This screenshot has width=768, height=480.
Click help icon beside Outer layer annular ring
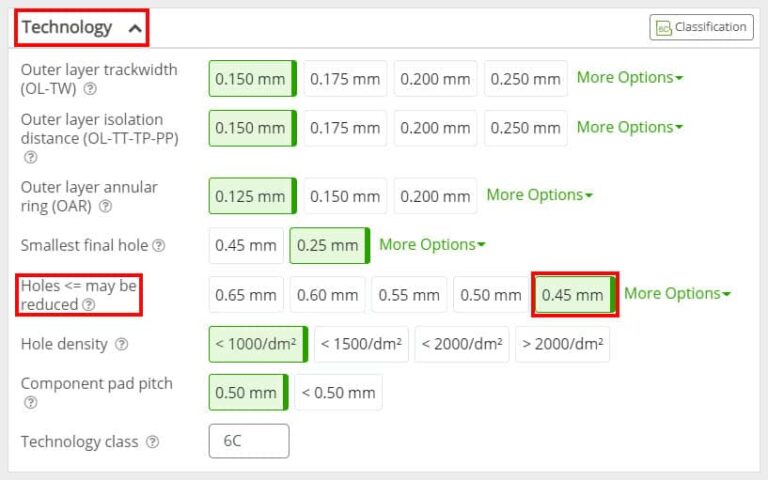105,206
